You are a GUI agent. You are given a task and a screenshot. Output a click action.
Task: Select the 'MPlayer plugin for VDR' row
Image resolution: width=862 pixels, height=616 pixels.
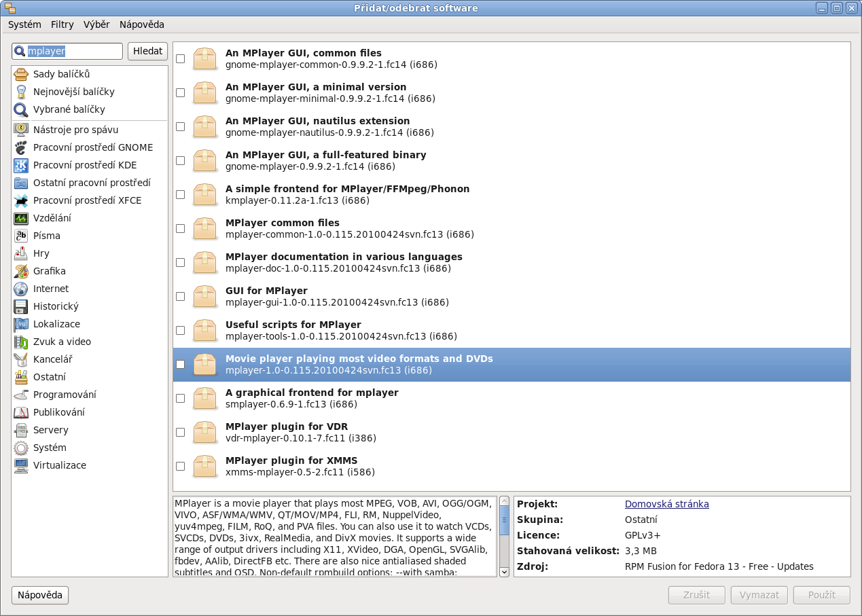pos(511,432)
